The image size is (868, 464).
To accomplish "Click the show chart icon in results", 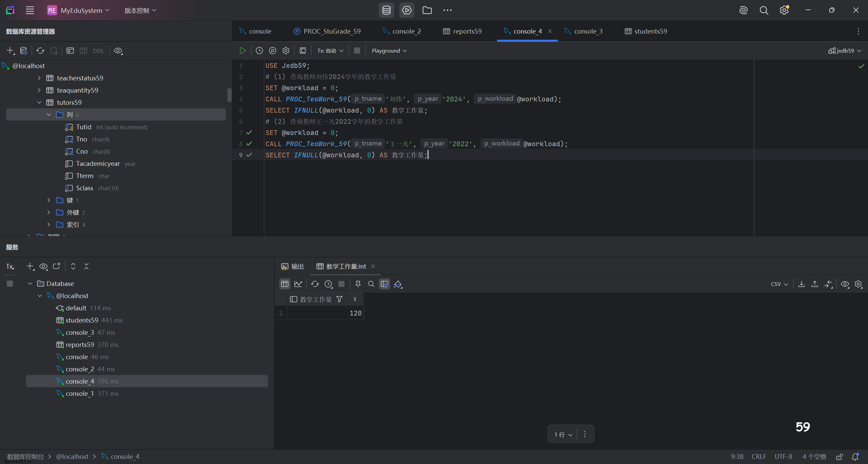I will (298, 284).
